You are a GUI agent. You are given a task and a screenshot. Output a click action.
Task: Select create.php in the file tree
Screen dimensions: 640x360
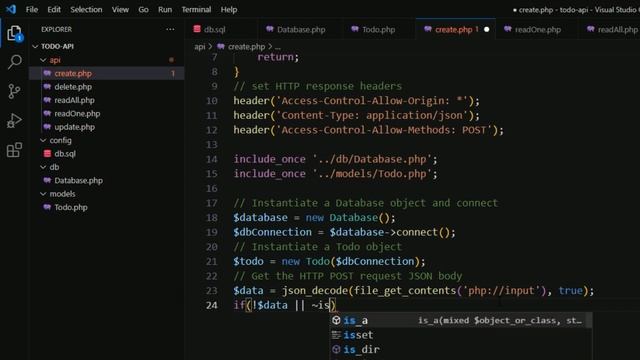[107, 73]
